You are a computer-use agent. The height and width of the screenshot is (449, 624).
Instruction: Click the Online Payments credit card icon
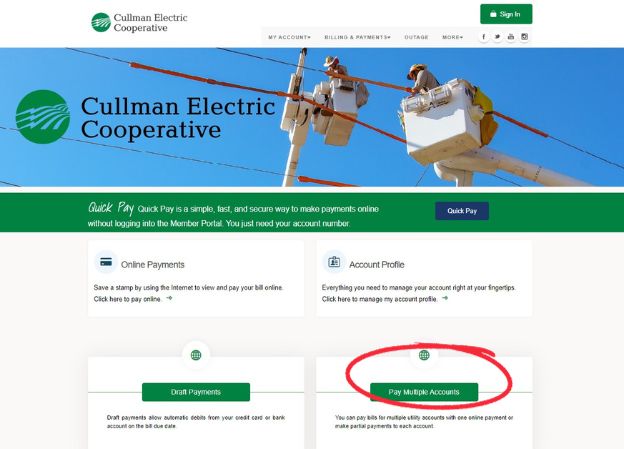pyautogui.click(x=106, y=262)
